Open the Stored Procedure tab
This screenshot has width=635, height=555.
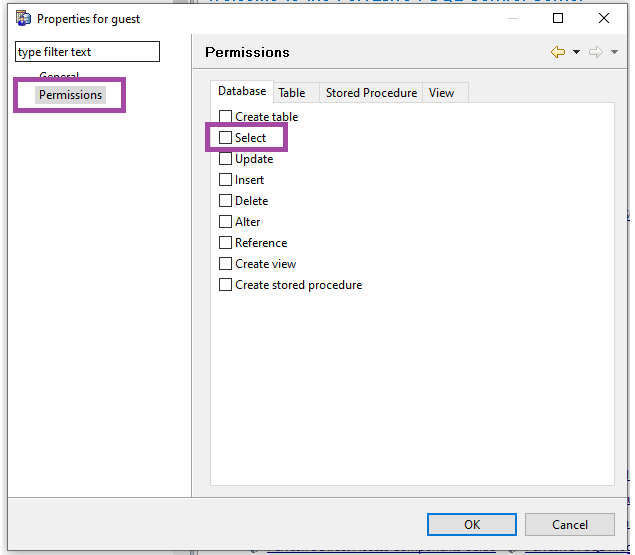371,93
